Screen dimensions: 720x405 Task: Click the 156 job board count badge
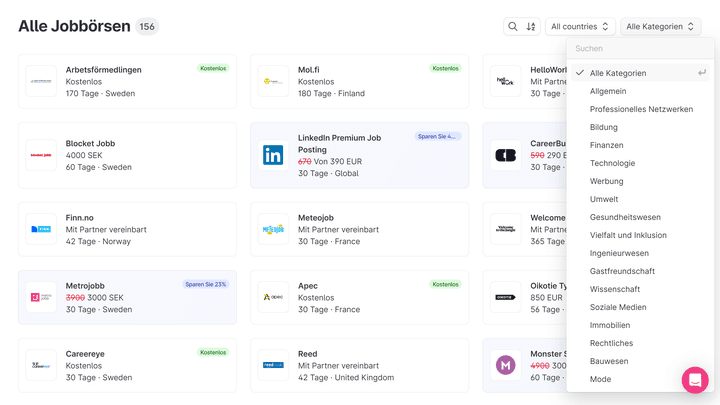(147, 27)
